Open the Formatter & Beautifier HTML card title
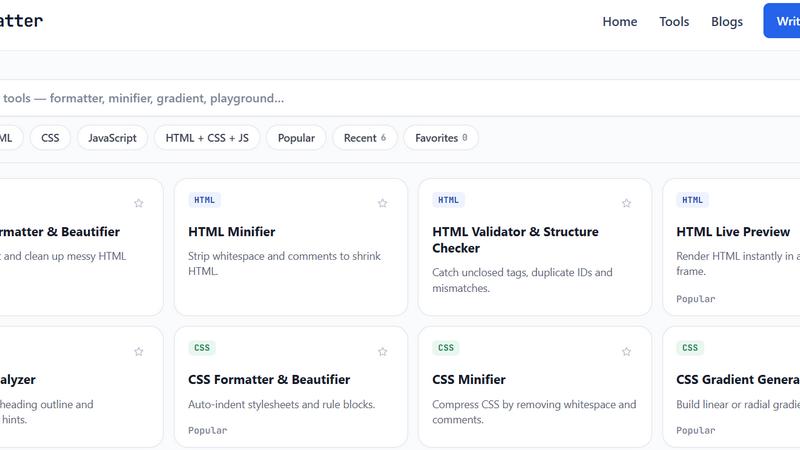800x450 pixels. pyautogui.click(x=60, y=232)
